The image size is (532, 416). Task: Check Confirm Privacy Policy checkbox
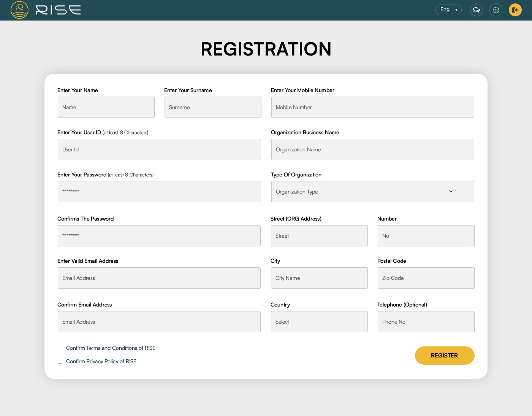(x=60, y=361)
